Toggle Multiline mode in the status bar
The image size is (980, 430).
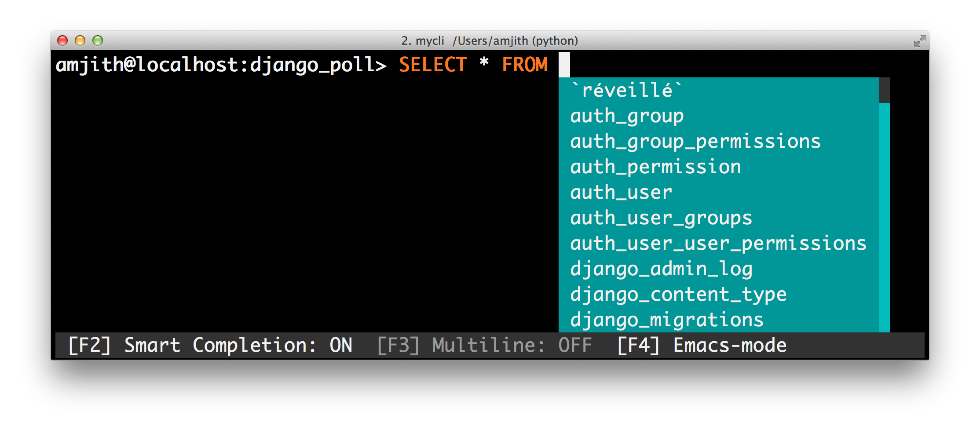point(484,345)
